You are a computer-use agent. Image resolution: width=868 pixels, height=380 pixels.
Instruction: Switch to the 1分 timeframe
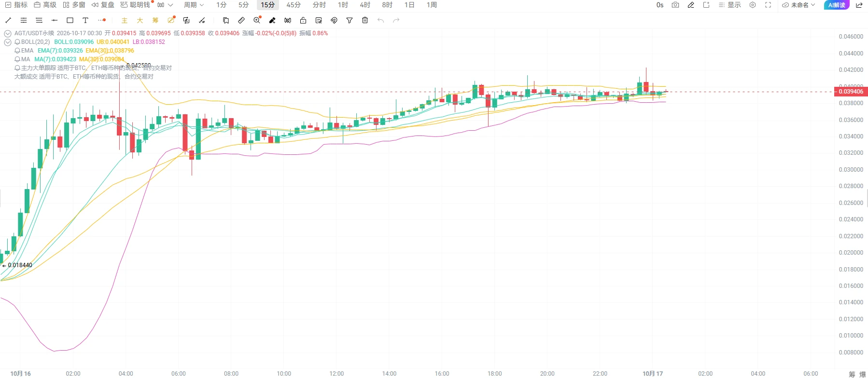click(221, 5)
